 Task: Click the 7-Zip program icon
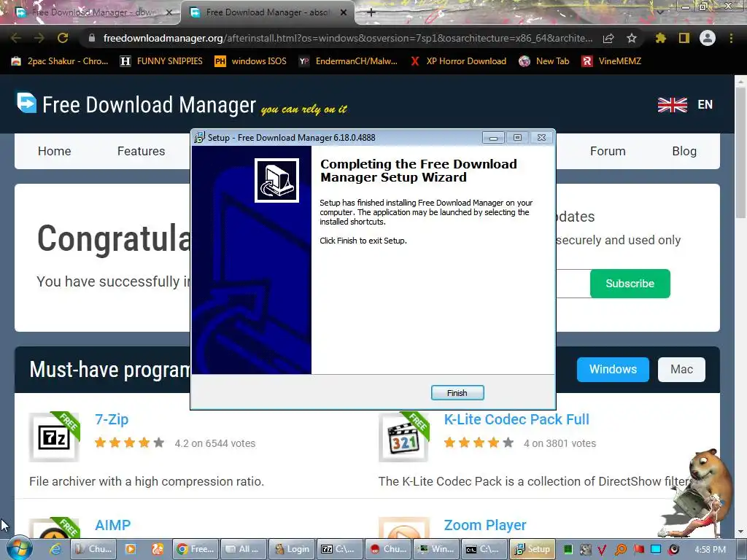point(54,437)
